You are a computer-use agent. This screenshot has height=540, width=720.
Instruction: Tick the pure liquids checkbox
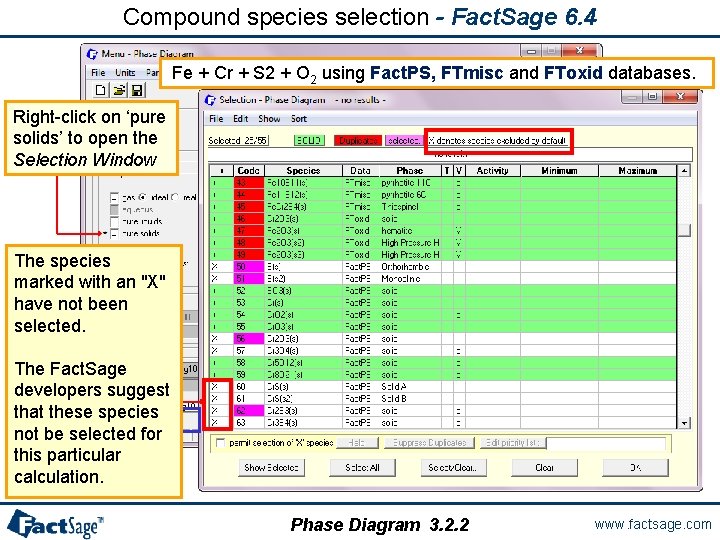pyautogui.click(x=114, y=222)
